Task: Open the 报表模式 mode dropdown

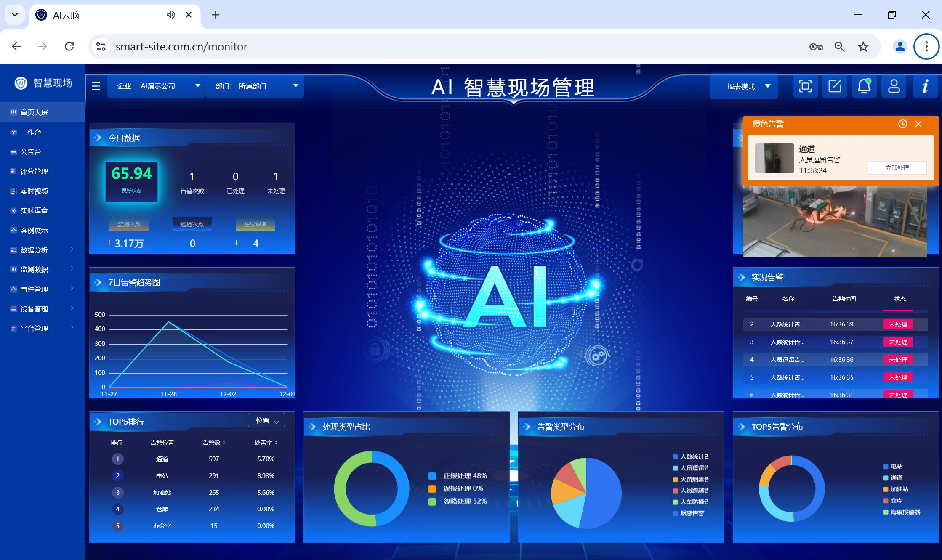Action: (744, 86)
